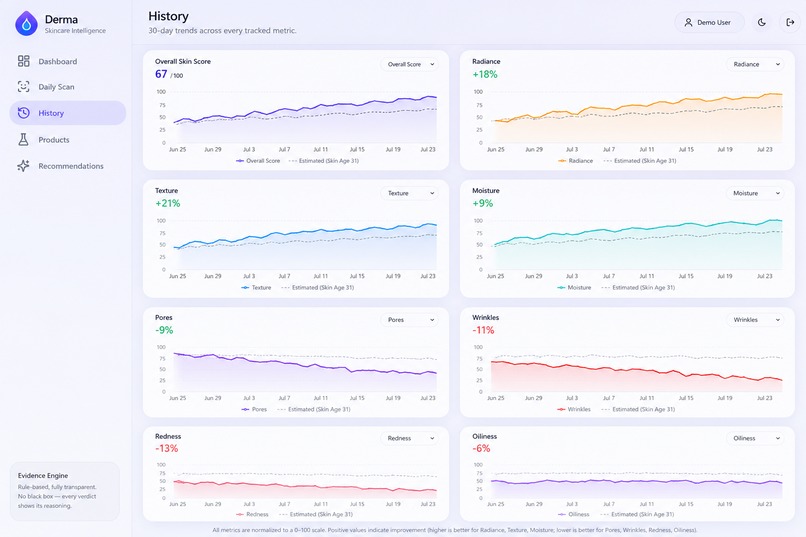
Task: Click the Wrinkles trend chart area
Action: point(636,369)
